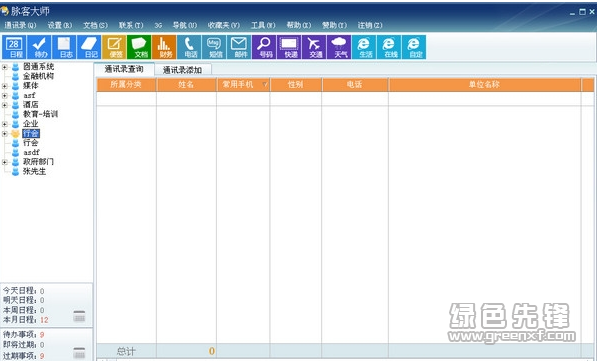Open the 待办 to-do checkmark tool
Viewport: 597px width, 361px height.
39,47
